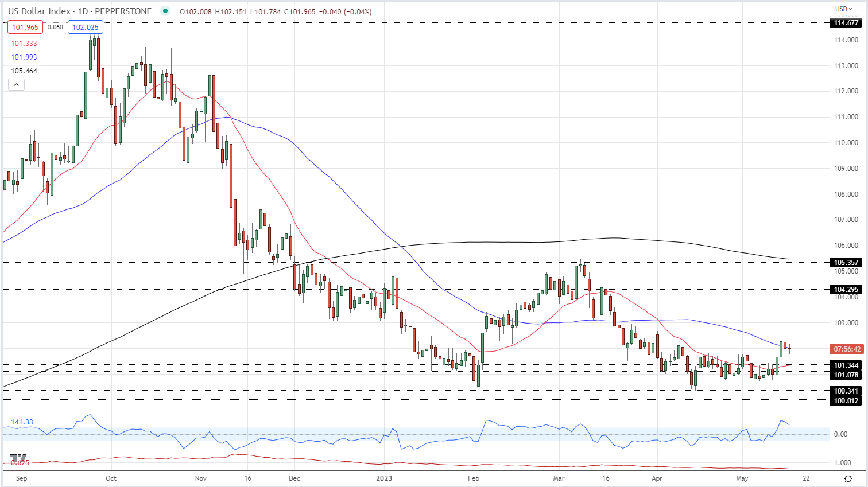Open chart settings gear icon
Screen dimensions: 868x487
[848, 478]
